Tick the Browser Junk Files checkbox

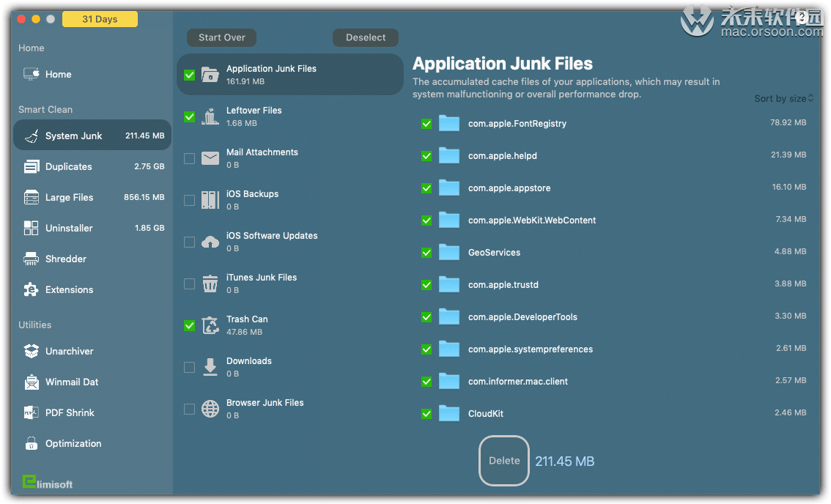pyautogui.click(x=189, y=409)
